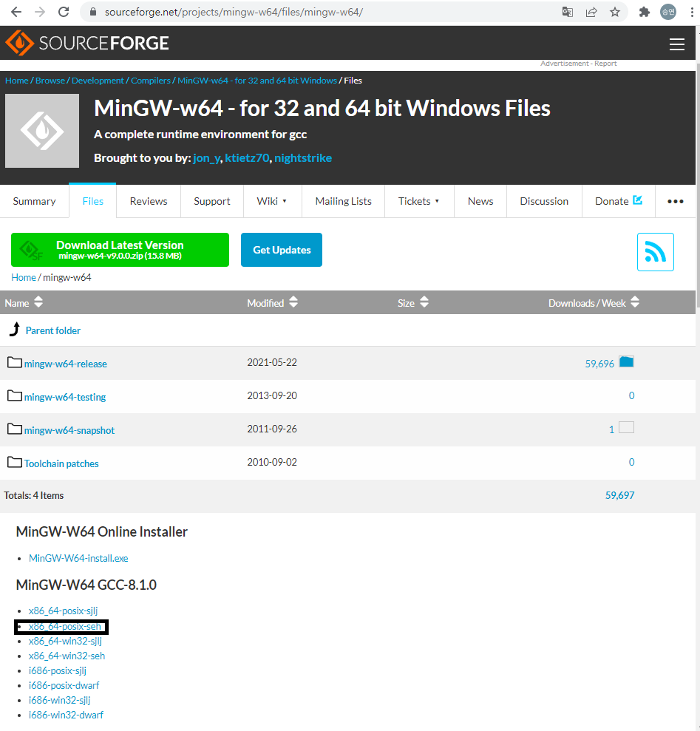The height and width of the screenshot is (731, 700).
Task: Click Download Latest Version button
Action: coord(120,250)
